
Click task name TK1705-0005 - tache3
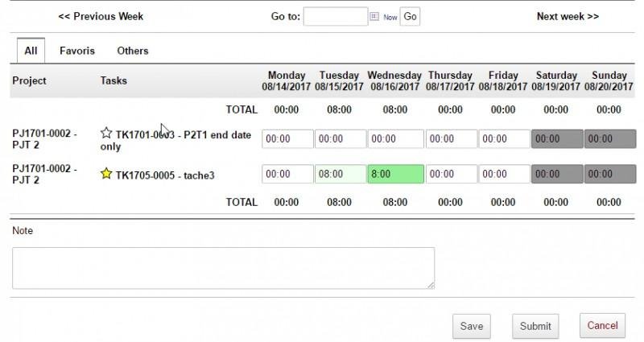tap(165, 175)
